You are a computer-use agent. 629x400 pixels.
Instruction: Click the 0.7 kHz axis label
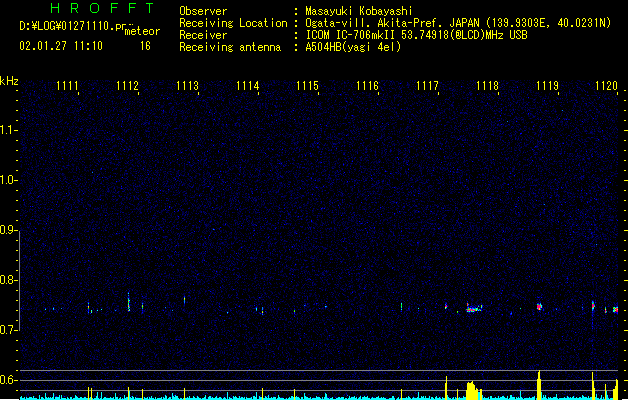8,330
